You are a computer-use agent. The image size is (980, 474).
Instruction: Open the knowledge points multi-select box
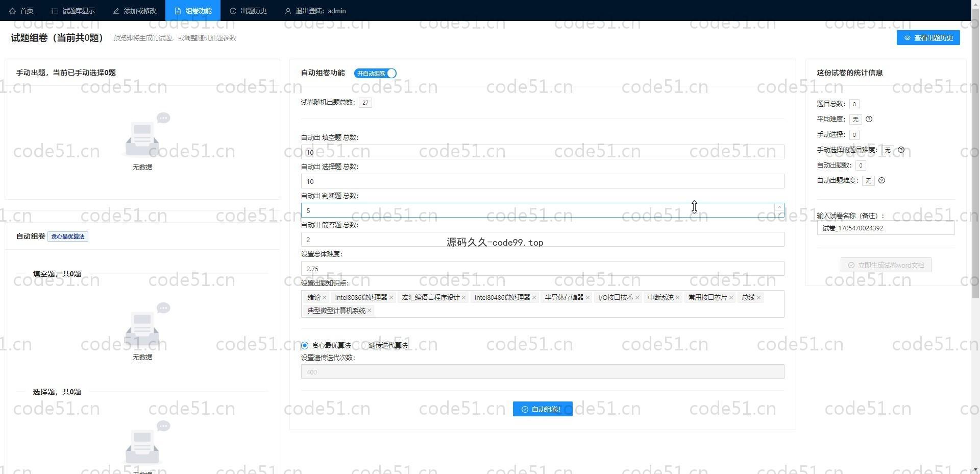pos(543,304)
